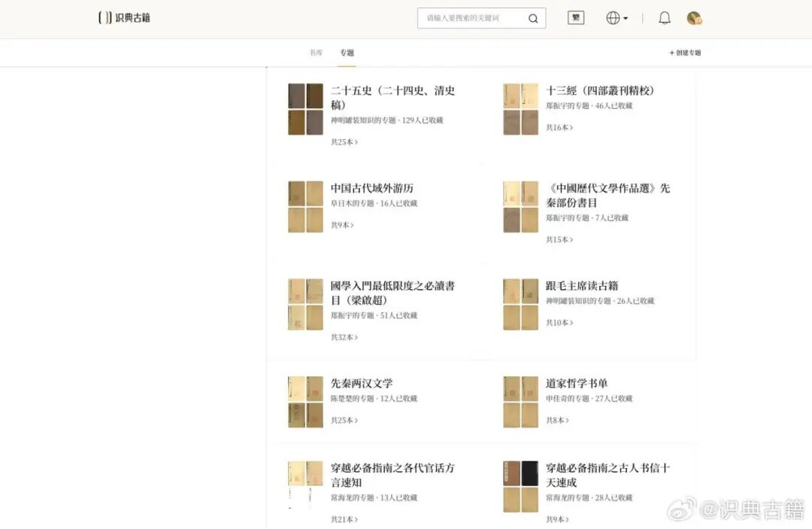Open topic 跟毛主席读古籍
The image size is (812, 529).
click(x=582, y=285)
